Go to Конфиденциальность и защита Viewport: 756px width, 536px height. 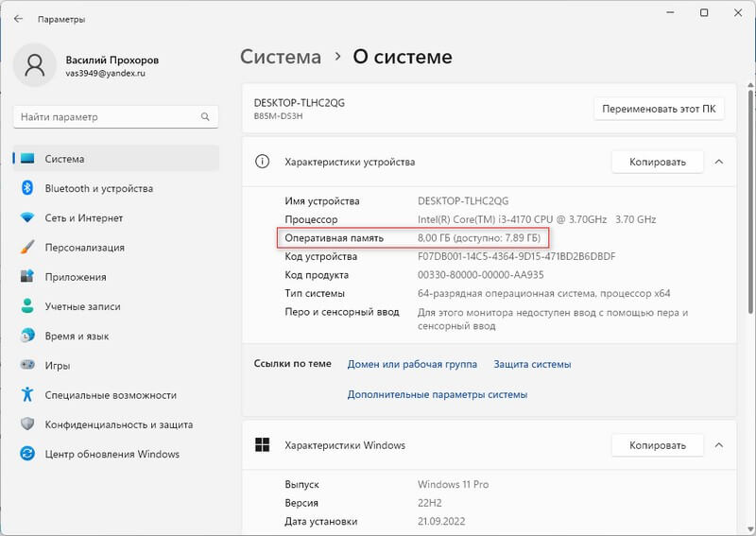pyautogui.click(x=116, y=424)
